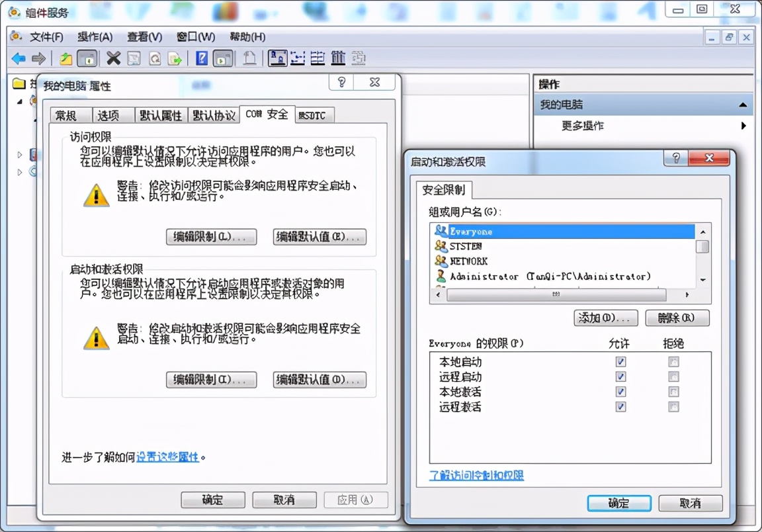The width and height of the screenshot is (762, 532).
Task: Click the help (question mark) toolbar icon
Action: [200, 58]
